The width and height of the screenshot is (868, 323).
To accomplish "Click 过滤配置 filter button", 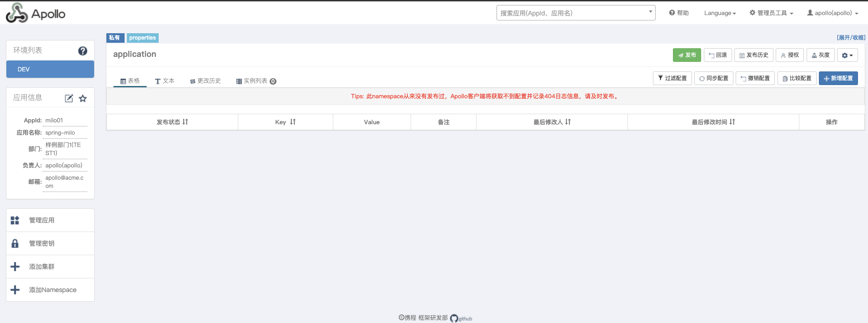I will pos(672,78).
